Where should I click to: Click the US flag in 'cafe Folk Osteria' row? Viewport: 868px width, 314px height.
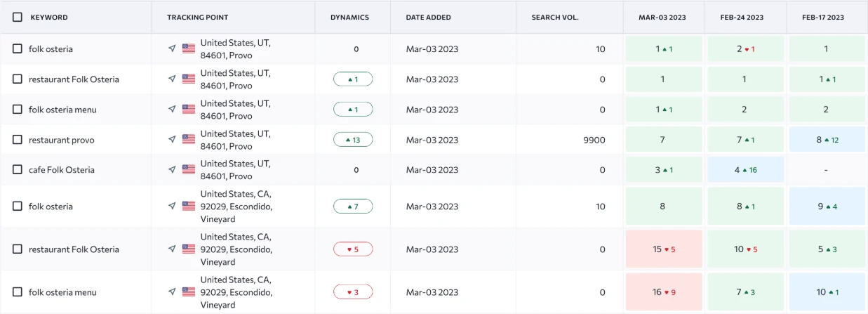[189, 169]
